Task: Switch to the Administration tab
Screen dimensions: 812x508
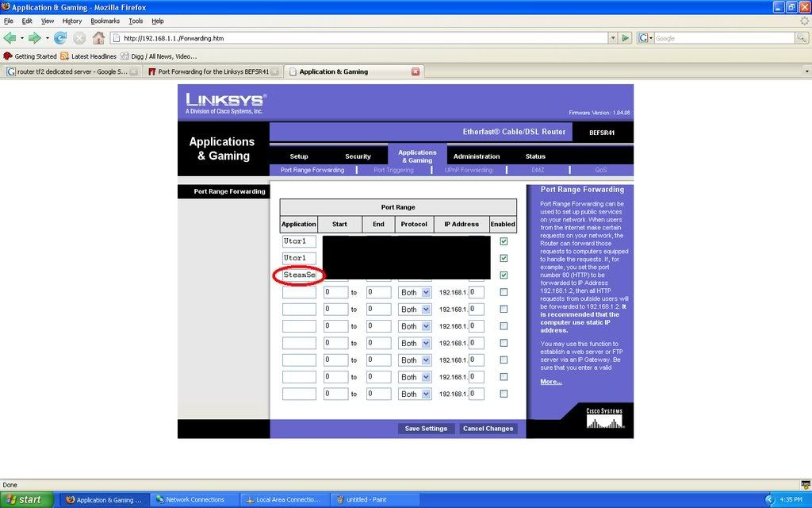Action: (476, 156)
